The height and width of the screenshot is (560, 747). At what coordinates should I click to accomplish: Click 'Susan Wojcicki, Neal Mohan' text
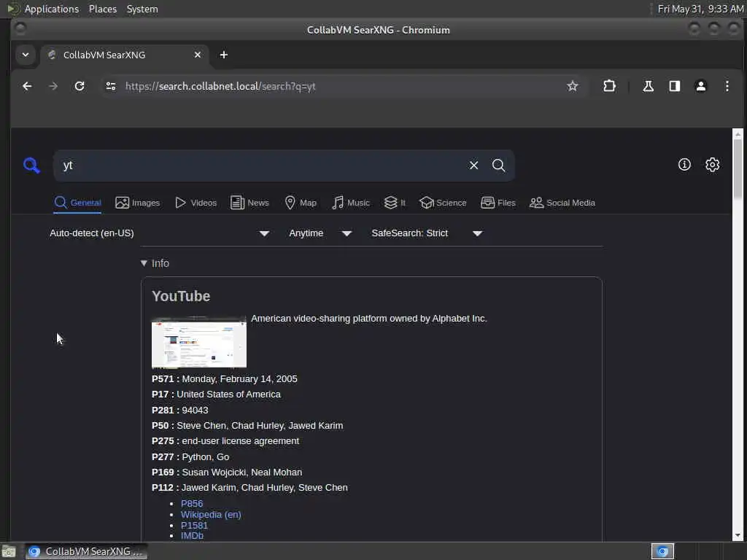click(242, 472)
